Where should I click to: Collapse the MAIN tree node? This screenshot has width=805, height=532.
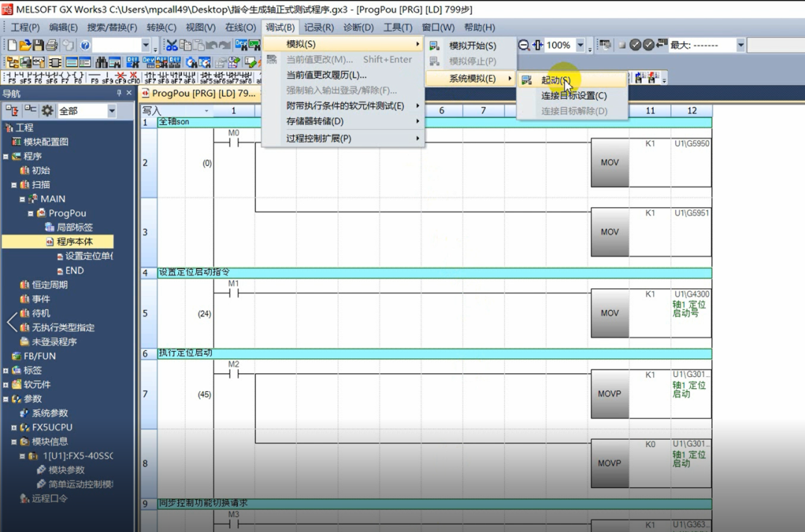[x=22, y=199]
